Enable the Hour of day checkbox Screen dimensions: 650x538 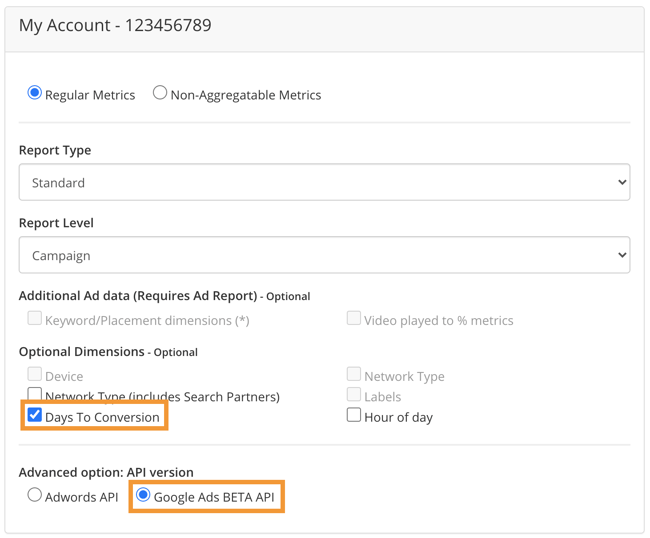tap(354, 415)
